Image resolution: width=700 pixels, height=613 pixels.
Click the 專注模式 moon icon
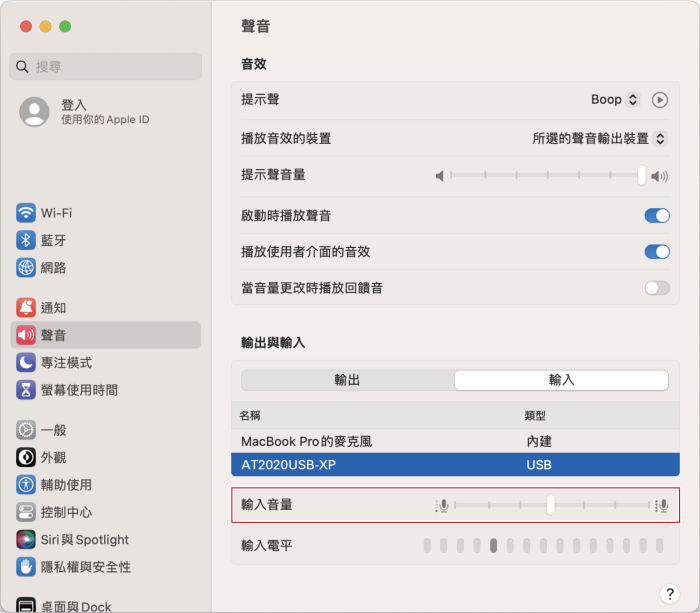point(26,362)
